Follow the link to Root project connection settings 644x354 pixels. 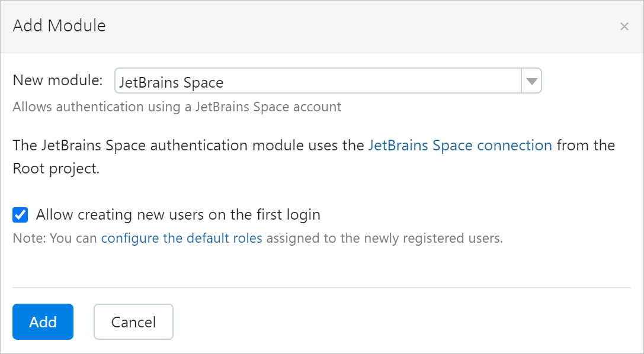tap(460, 145)
